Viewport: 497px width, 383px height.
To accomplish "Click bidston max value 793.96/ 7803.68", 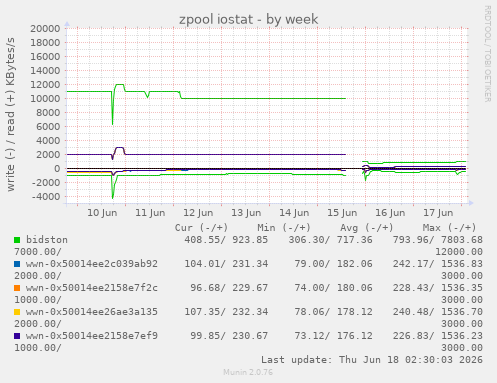I will tap(438, 240).
